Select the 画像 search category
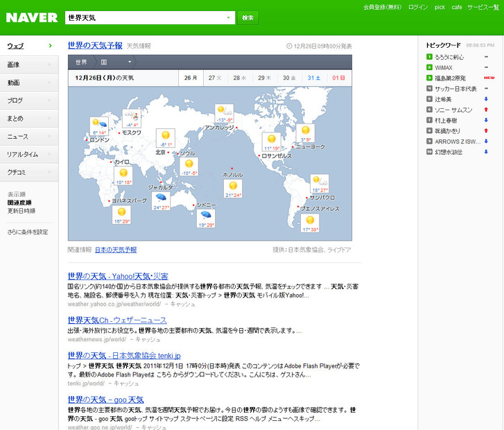Viewport: 504px width, 430px height. [29, 64]
